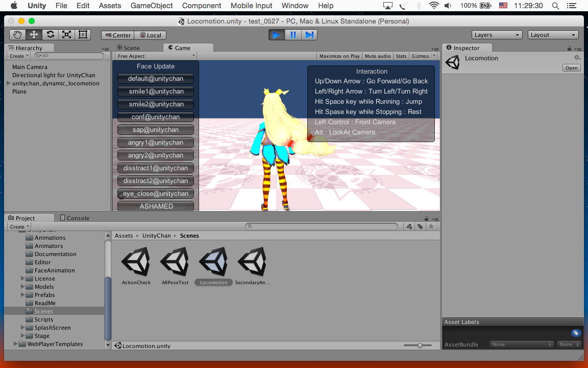Click the Hierarchy search field
Viewport: 588px width, 368px height.
pos(69,56)
